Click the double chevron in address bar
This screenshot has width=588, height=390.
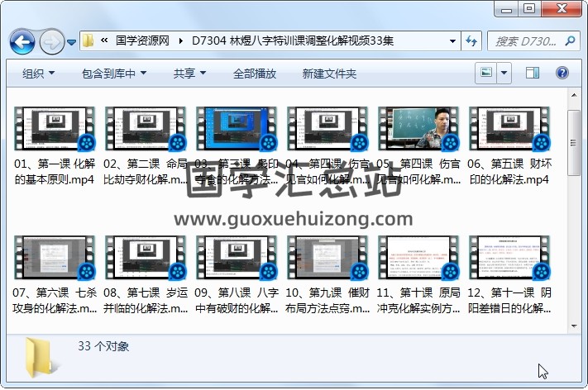[x=104, y=40]
